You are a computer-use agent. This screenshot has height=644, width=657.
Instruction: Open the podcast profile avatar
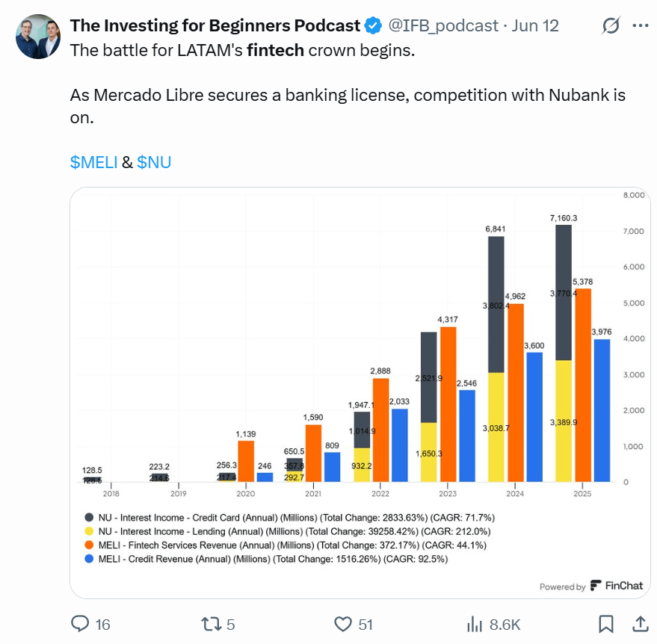37,36
